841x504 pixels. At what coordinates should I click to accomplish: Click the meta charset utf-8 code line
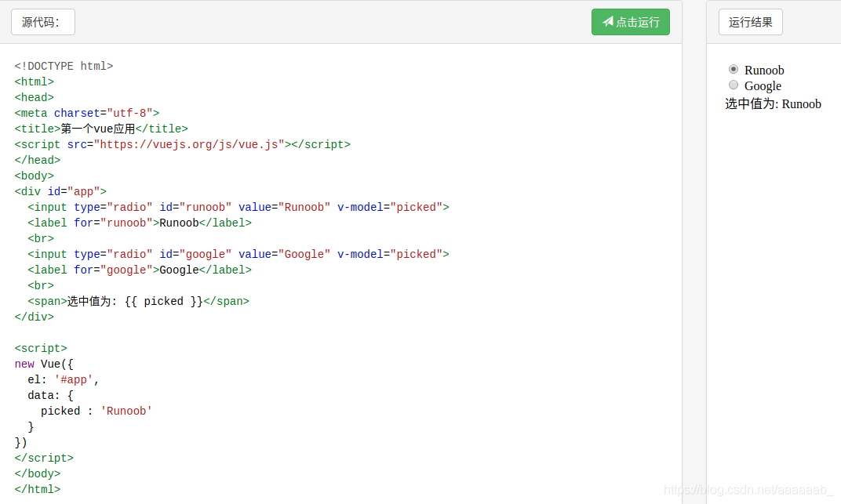click(x=86, y=113)
